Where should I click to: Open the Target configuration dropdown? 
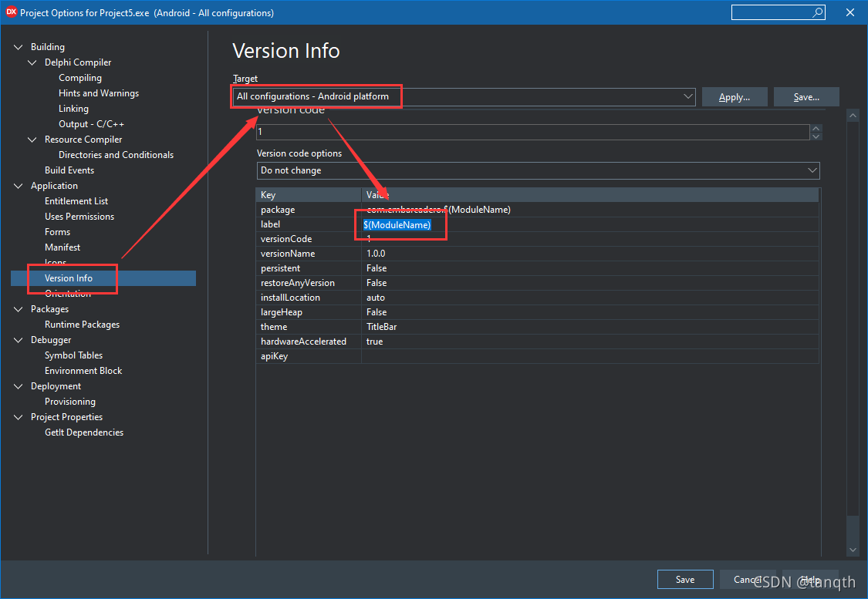coord(687,96)
